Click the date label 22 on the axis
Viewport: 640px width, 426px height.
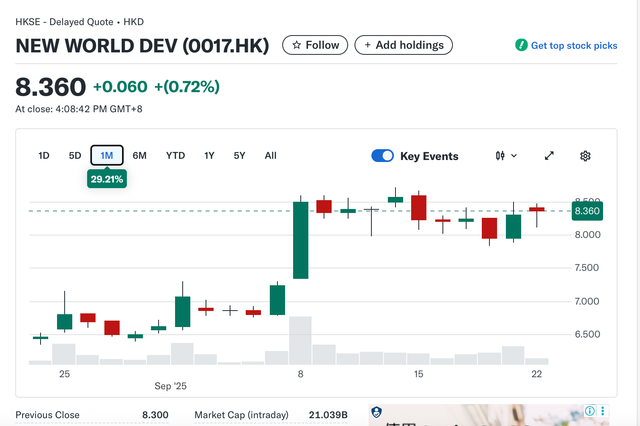pos(537,374)
